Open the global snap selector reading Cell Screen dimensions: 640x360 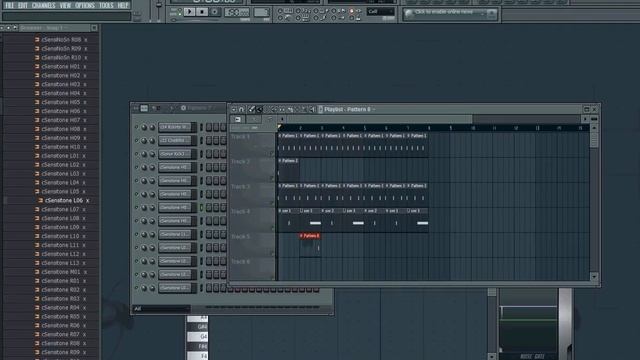click(380, 11)
